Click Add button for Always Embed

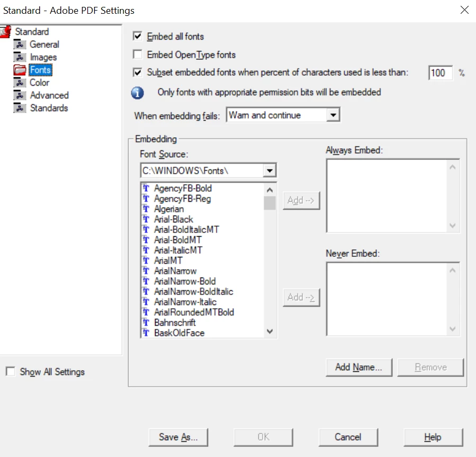(x=301, y=200)
